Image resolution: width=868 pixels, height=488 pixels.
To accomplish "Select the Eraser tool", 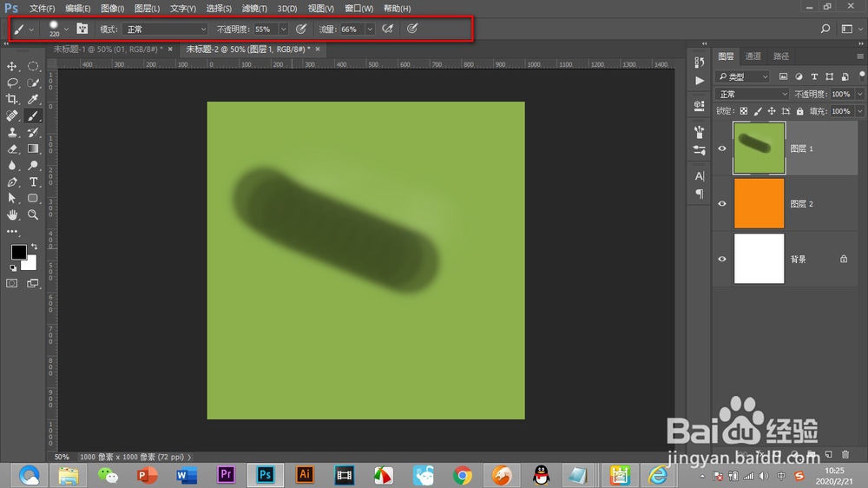I will (x=11, y=149).
